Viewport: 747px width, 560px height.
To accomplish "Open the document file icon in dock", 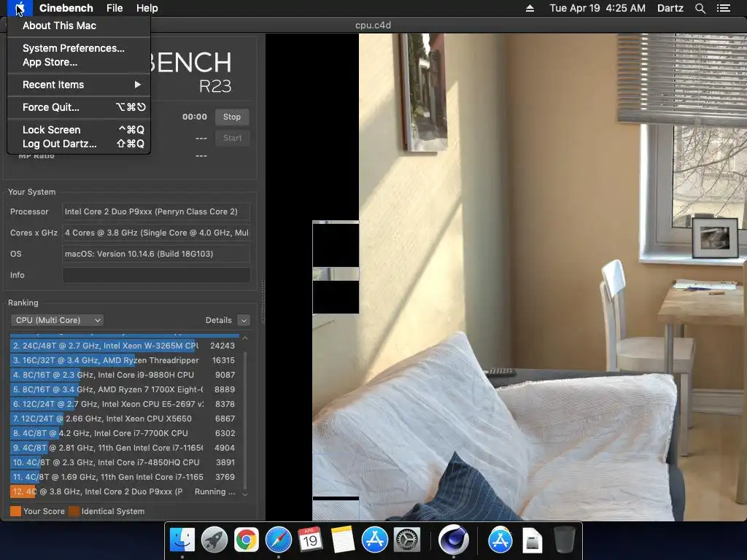I will 532,540.
